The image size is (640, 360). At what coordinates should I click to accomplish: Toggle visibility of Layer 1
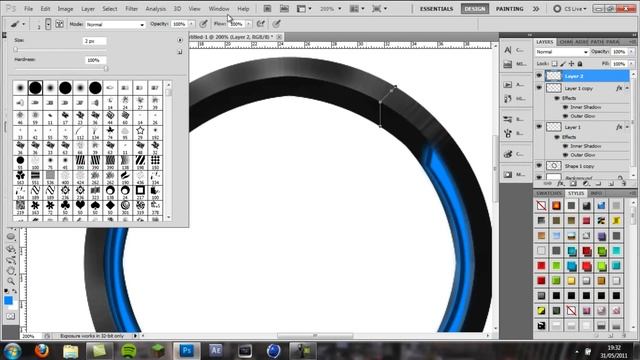(539, 127)
